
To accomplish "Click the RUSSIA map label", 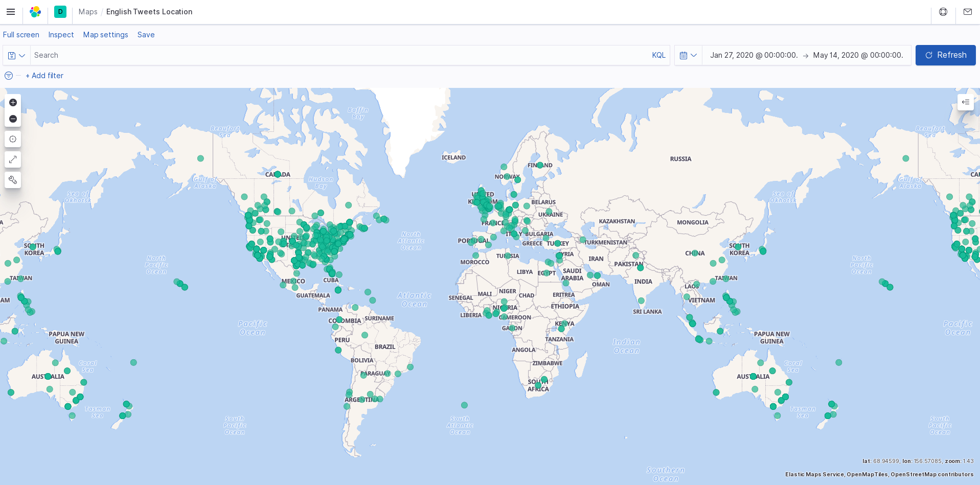I will (x=680, y=159).
